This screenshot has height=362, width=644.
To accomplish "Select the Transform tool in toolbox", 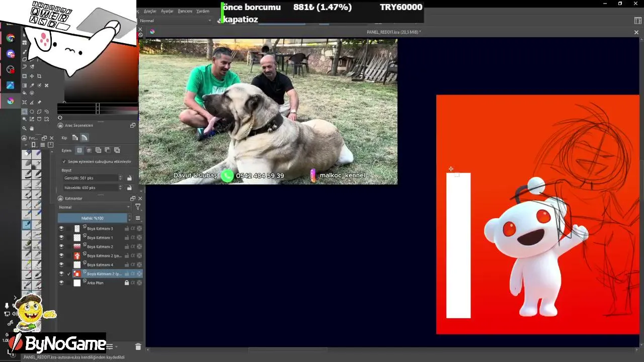I will coord(24,76).
